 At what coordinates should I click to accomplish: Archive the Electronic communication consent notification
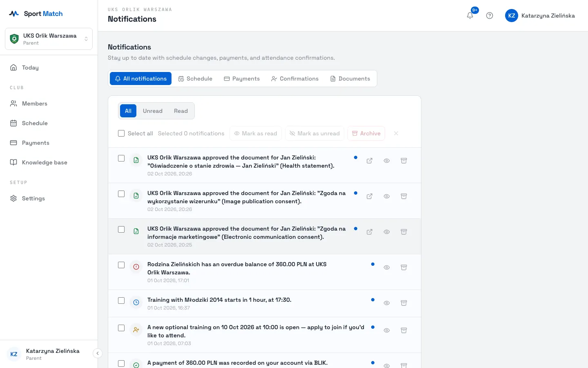coord(404,232)
